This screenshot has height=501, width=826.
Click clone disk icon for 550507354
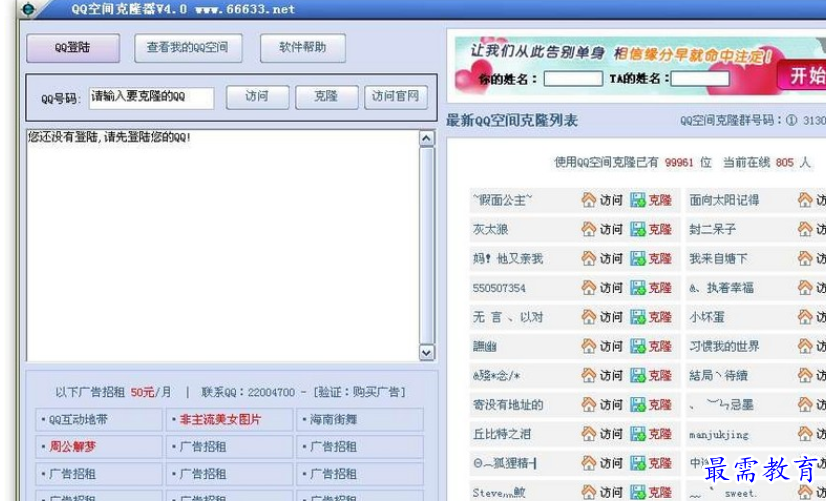pyautogui.click(x=638, y=288)
